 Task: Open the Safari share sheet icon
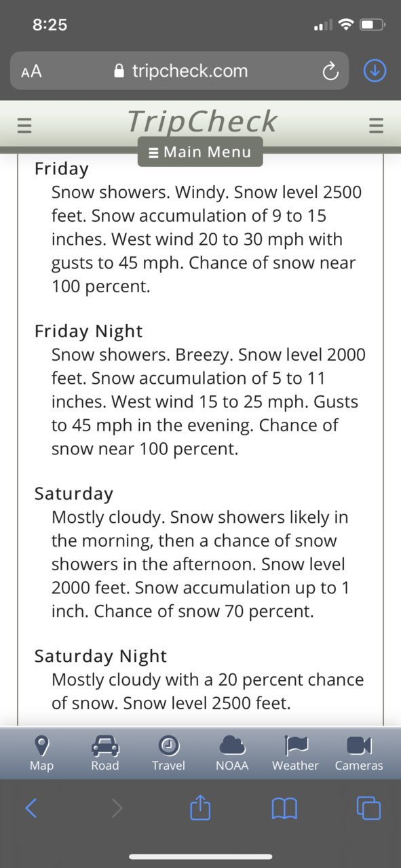(200, 807)
